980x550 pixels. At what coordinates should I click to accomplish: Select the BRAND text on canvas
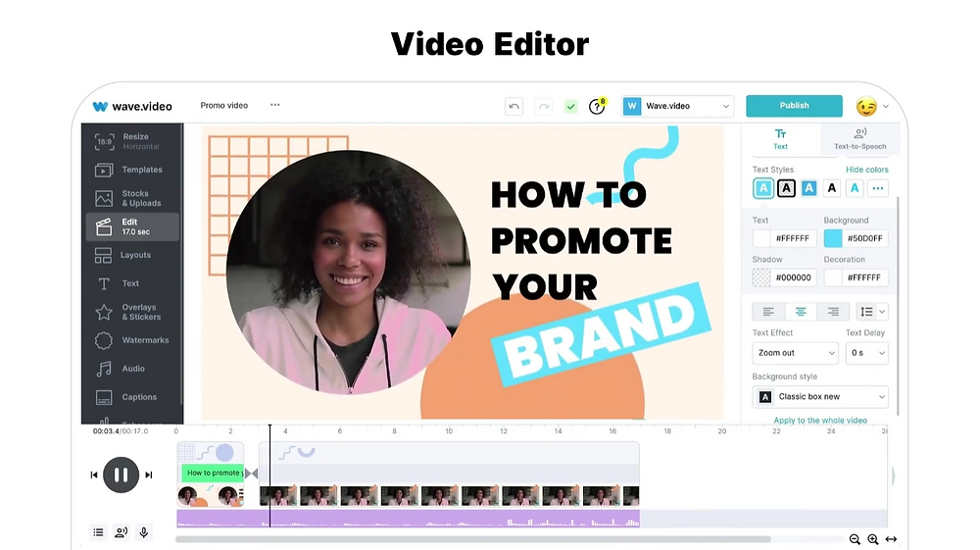602,334
